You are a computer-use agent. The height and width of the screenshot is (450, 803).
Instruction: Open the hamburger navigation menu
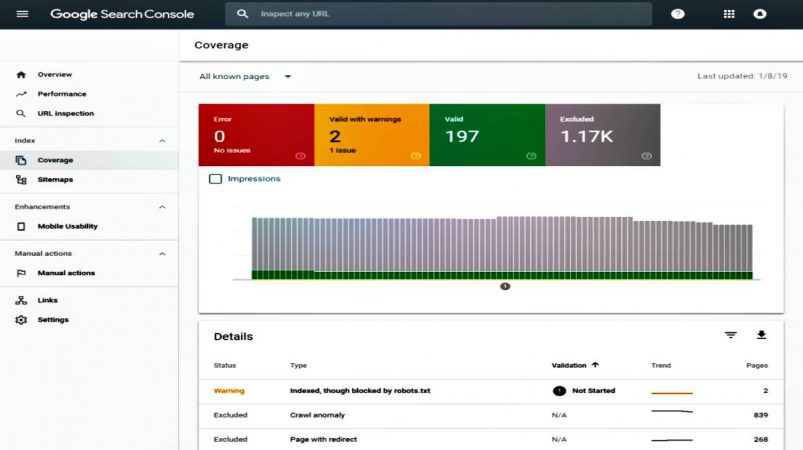coord(23,14)
